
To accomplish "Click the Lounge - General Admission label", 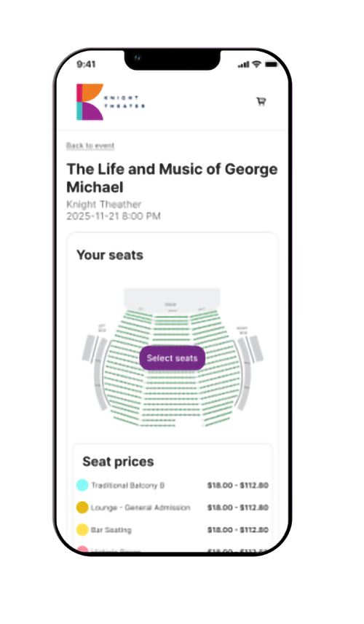I will click(141, 508).
